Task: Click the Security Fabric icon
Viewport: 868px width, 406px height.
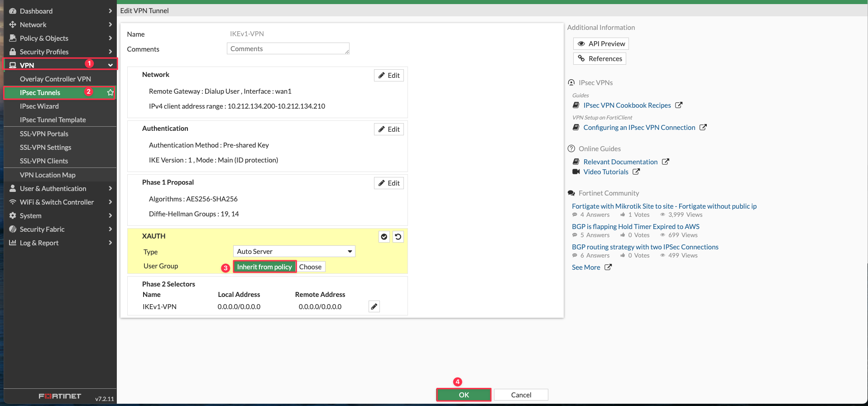Action: tap(13, 229)
